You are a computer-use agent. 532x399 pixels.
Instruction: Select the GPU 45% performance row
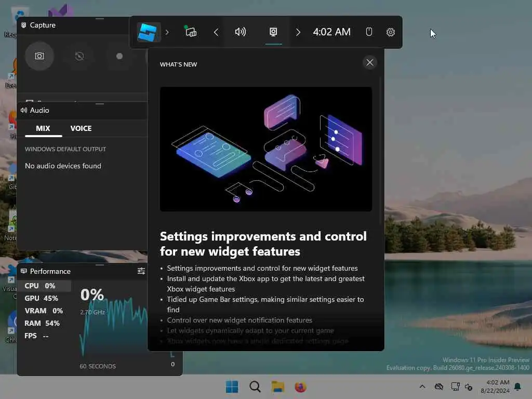coord(44,298)
